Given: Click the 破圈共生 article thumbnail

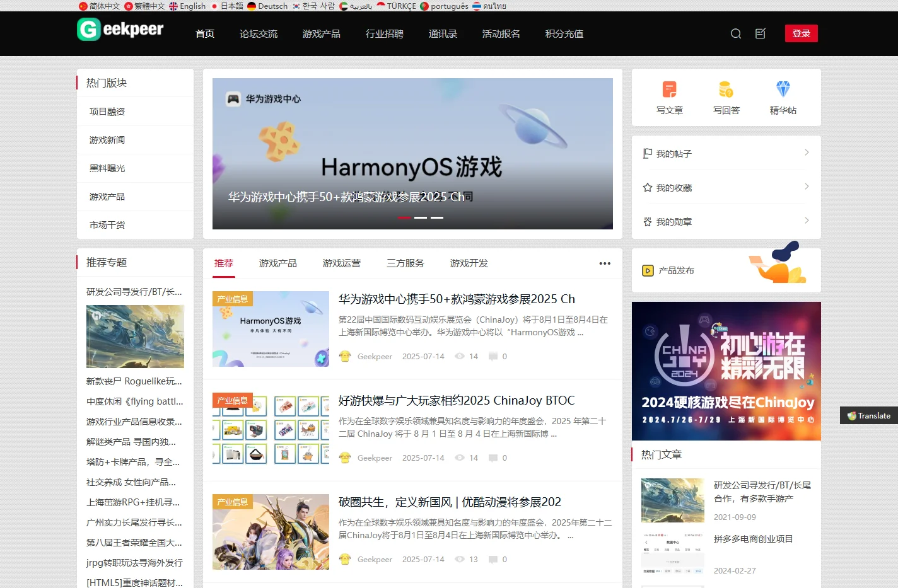Looking at the screenshot, I should pos(271,532).
